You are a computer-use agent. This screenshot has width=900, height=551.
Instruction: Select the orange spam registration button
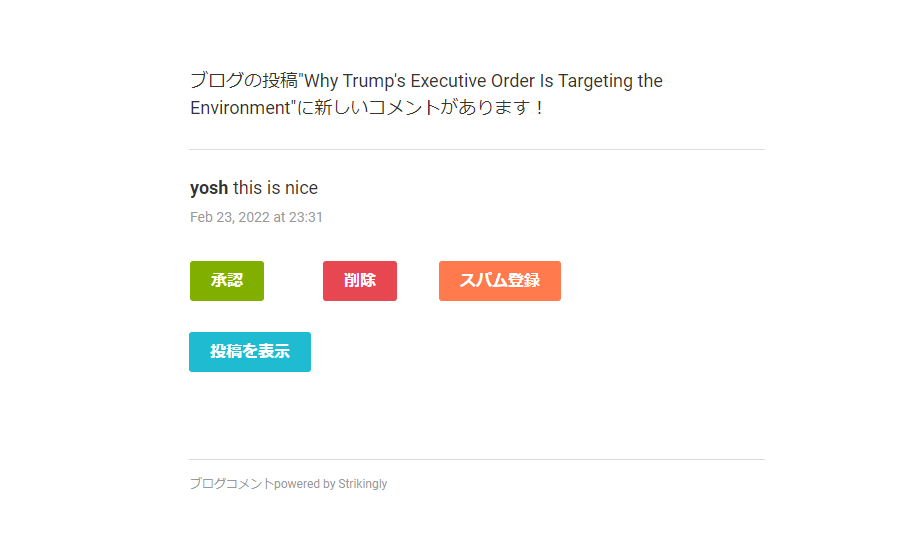[x=500, y=281]
